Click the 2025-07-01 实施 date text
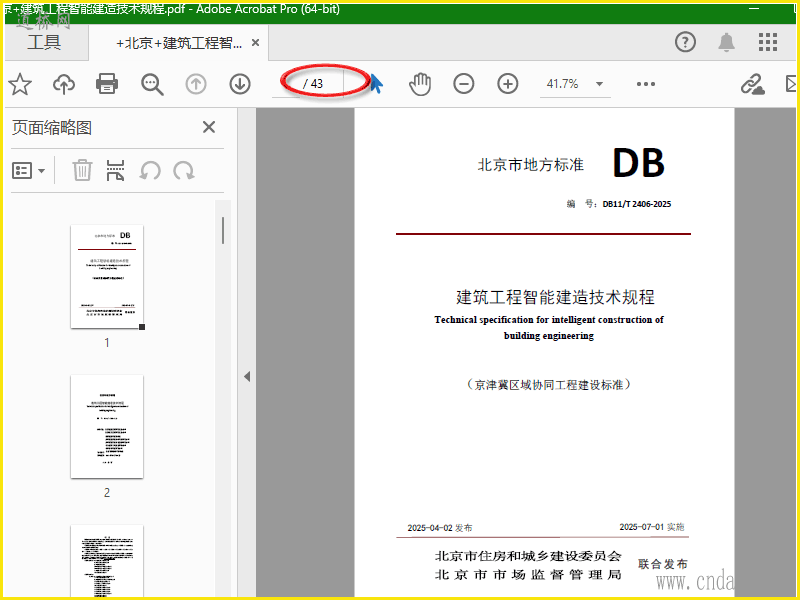The height and width of the screenshot is (600, 800). click(x=652, y=527)
